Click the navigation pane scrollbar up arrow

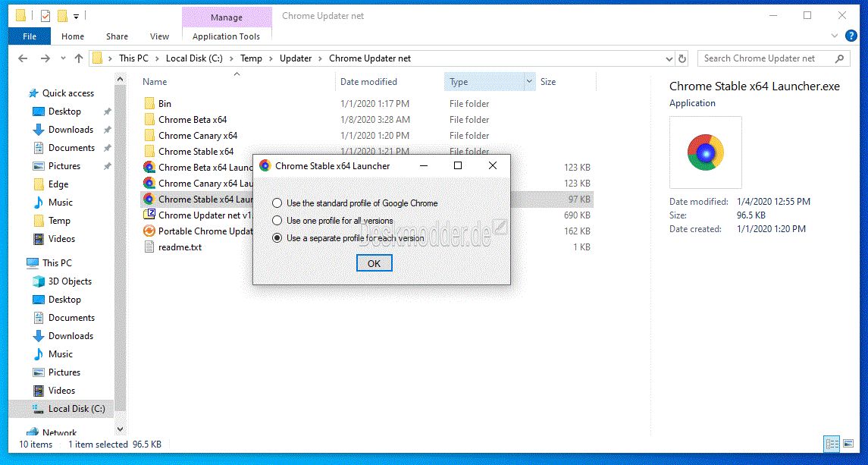tap(120, 79)
